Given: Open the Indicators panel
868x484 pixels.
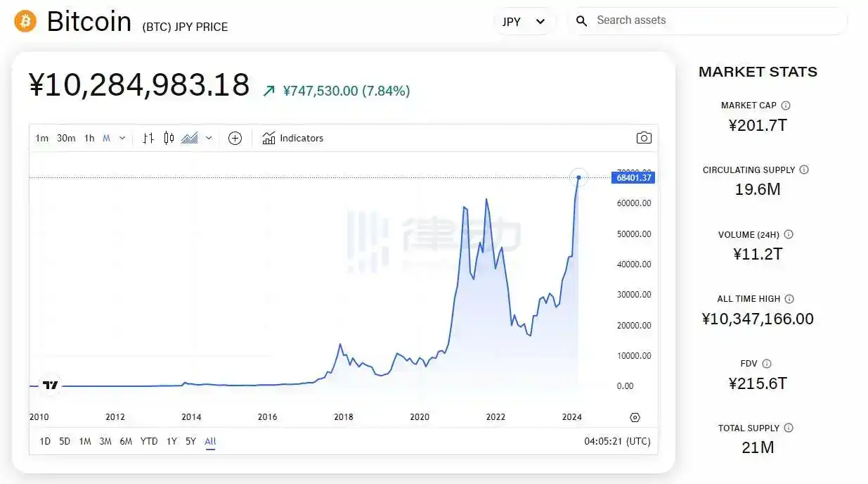Looking at the screenshot, I should [293, 139].
